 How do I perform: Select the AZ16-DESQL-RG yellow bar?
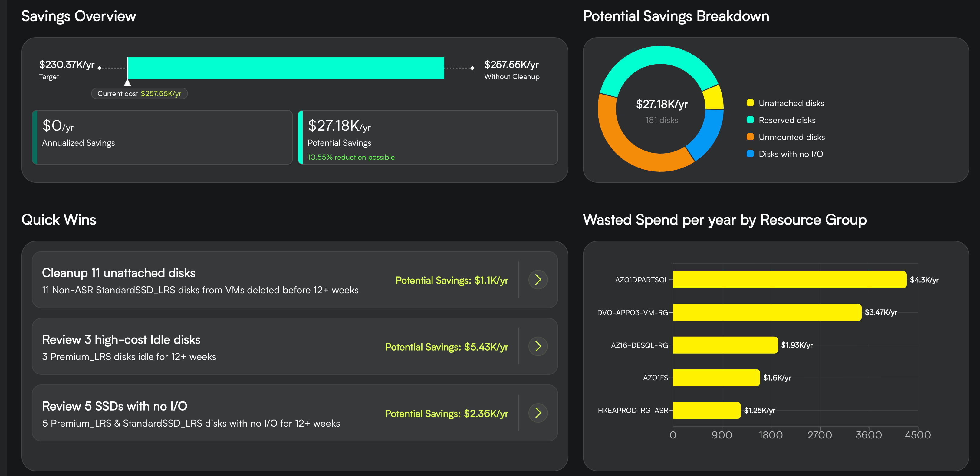tap(725, 345)
